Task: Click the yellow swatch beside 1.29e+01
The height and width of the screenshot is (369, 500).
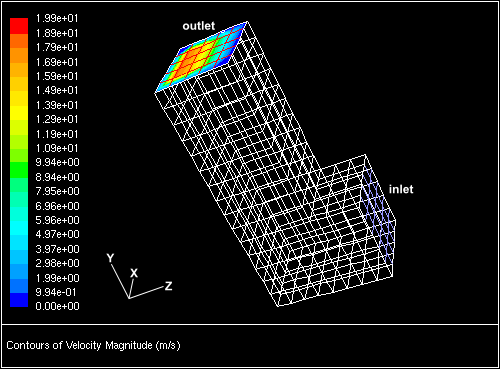Action: click(19, 113)
